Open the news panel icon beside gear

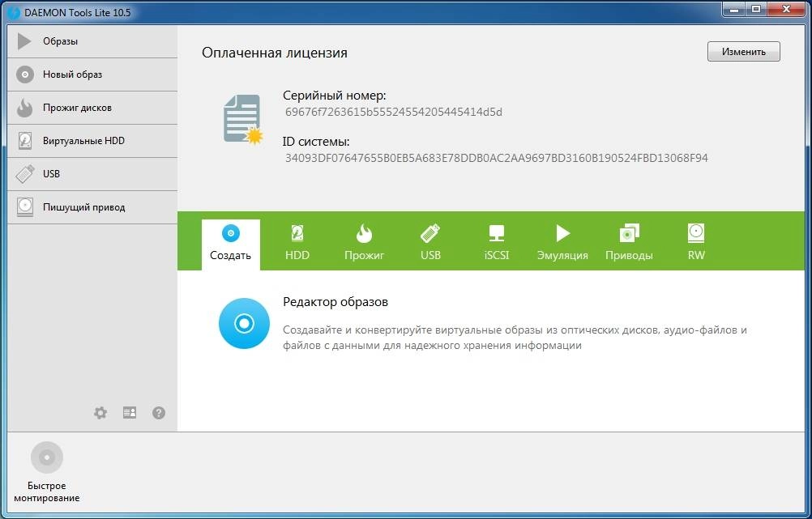point(130,412)
